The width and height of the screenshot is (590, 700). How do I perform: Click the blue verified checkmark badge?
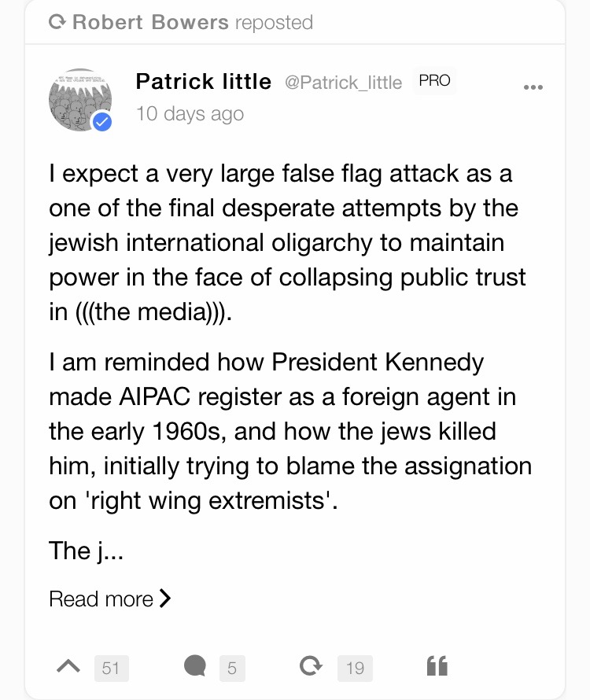(x=102, y=121)
